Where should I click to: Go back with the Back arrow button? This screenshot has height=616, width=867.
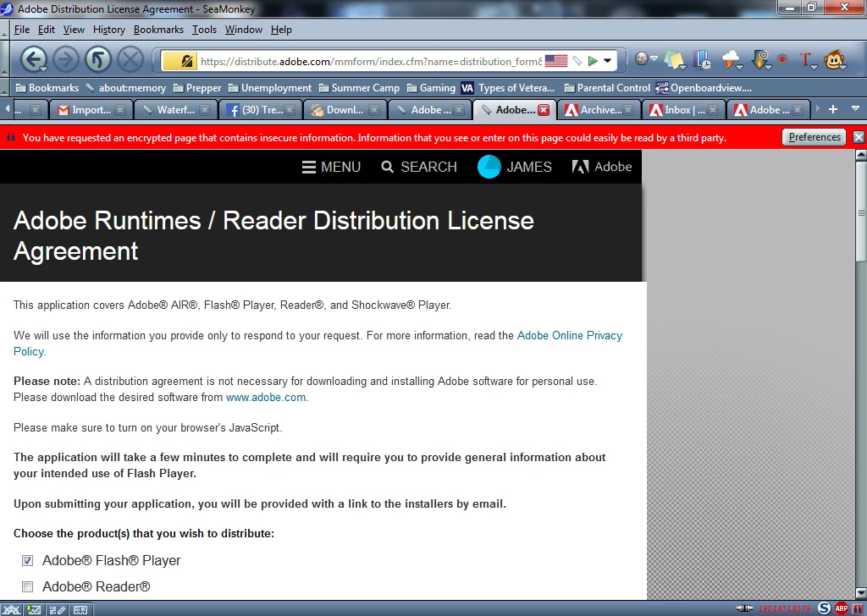(x=33, y=59)
